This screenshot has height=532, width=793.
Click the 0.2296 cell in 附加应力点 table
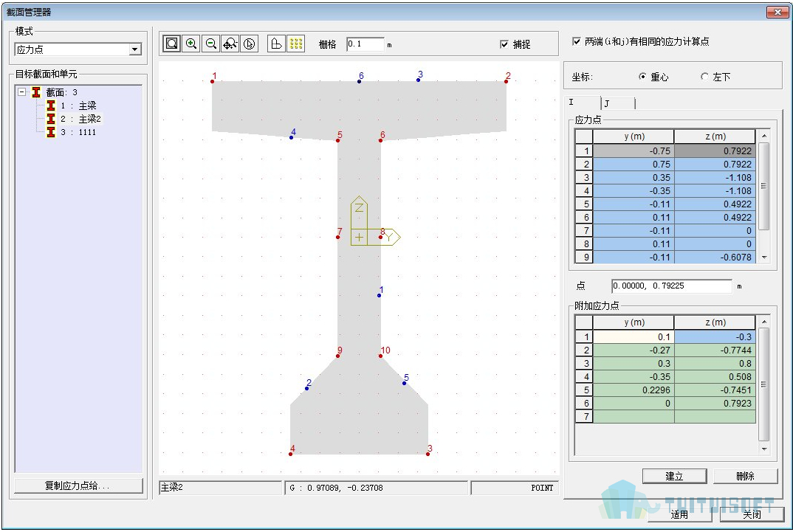[634, 390]
